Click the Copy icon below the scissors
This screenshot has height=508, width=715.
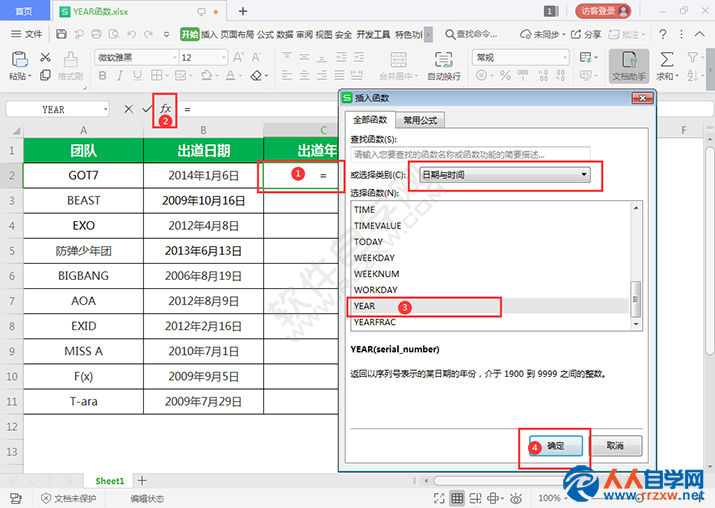coord(45,75)
